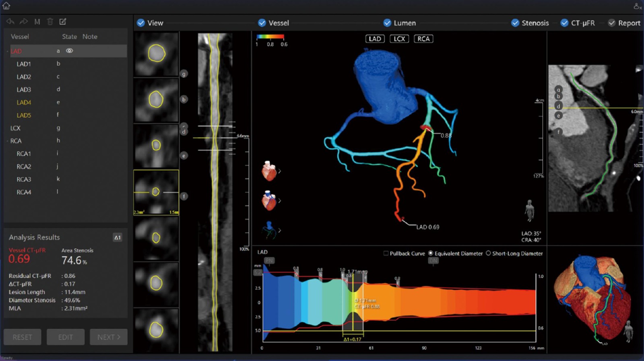Select the heart with aorta view icon
The width and height of the screenshot is (644, 361).
pyautogui.click(x=268, y=200)
